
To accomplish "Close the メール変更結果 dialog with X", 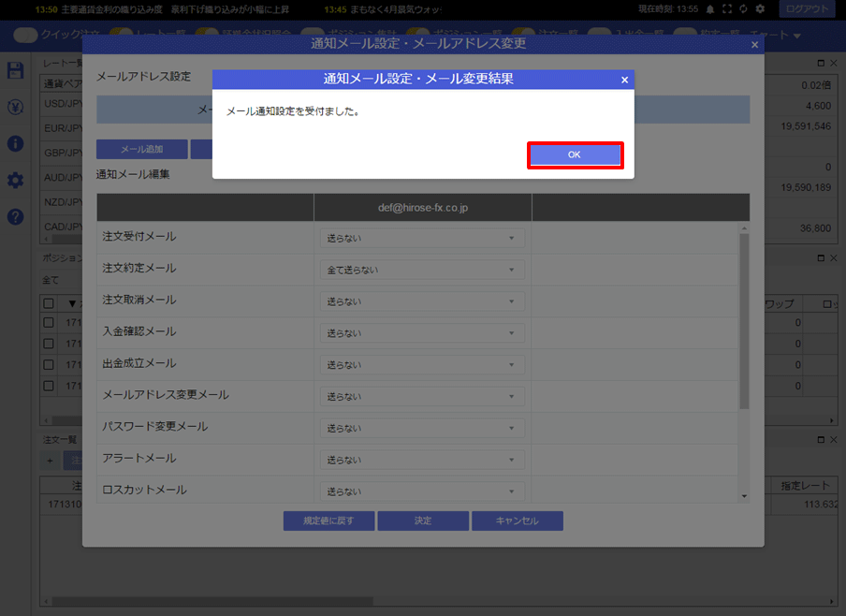I will tap(624, 80).
